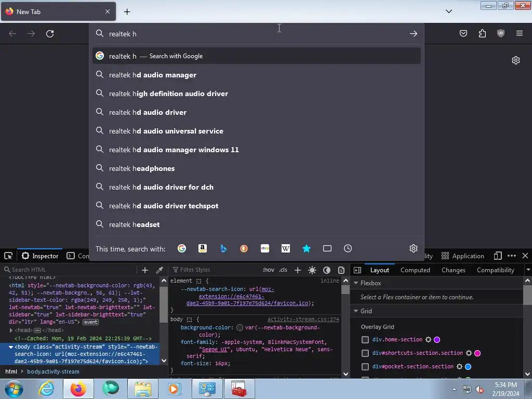Search this time with Google icon
Screen dimensions: 532x399
[x=182, y=249]
